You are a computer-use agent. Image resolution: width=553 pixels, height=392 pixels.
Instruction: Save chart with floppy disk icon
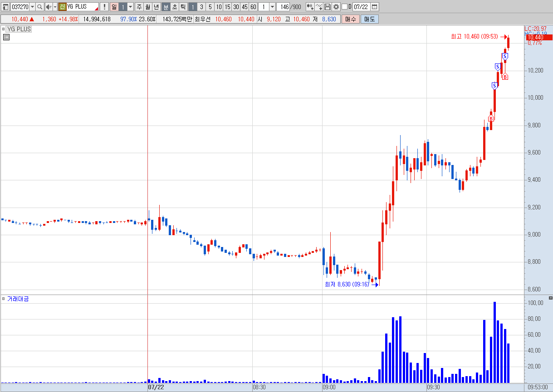click(328, 7)
